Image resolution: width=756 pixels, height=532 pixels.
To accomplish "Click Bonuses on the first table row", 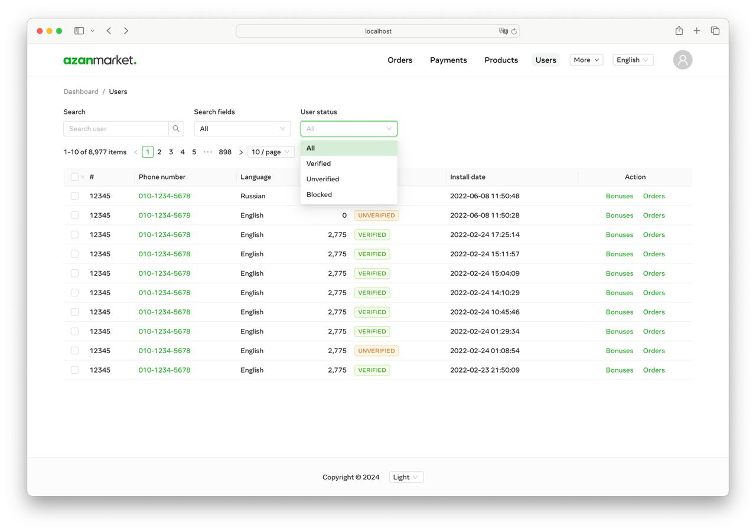I will (x=619, y=195).
